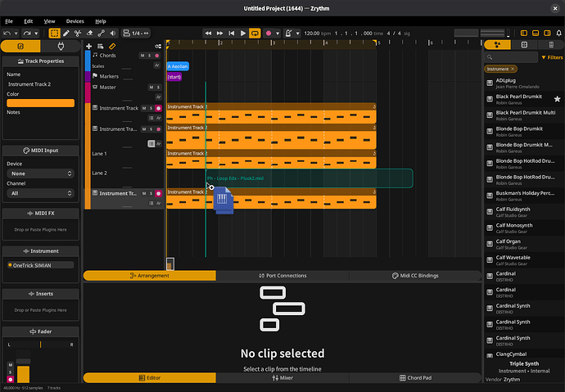Open the MIDI Input Device combo box

(x=40, y=173)
